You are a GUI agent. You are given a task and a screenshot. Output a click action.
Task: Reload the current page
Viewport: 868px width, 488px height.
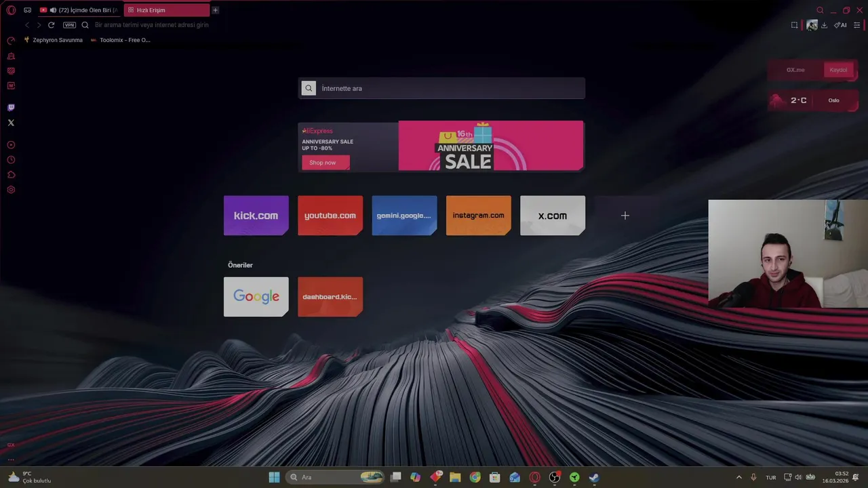point(51,25)
